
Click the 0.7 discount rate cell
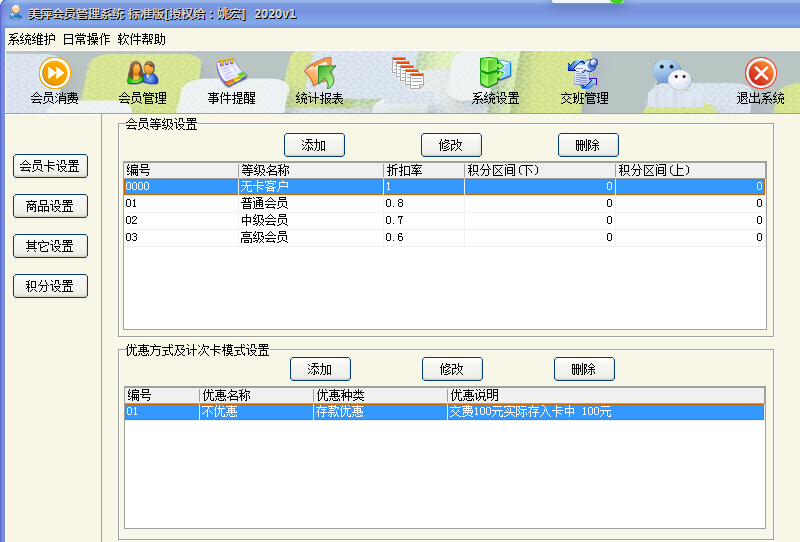[x=424, y=220]
